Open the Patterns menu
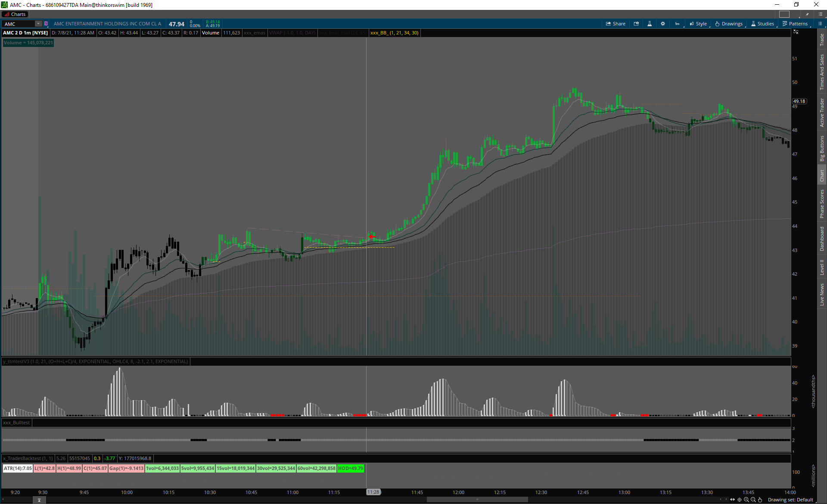 pyautogui.click(x=795, y=24)
